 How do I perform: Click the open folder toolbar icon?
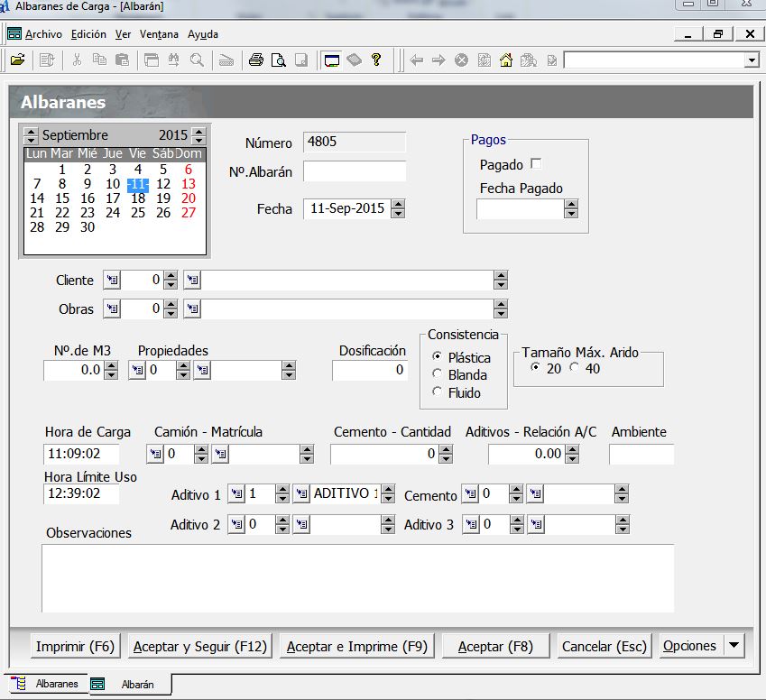pos(17,60)
